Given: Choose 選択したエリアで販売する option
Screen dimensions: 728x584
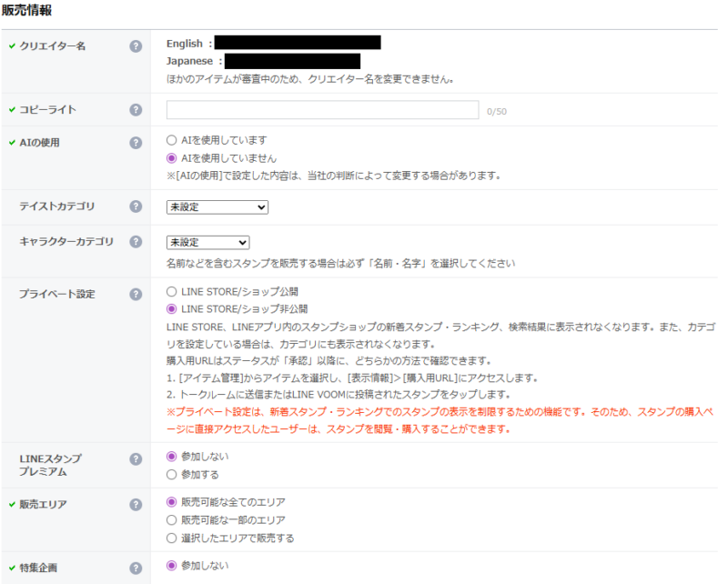Looking at the screenshot, I should click(x=172, y=538).
